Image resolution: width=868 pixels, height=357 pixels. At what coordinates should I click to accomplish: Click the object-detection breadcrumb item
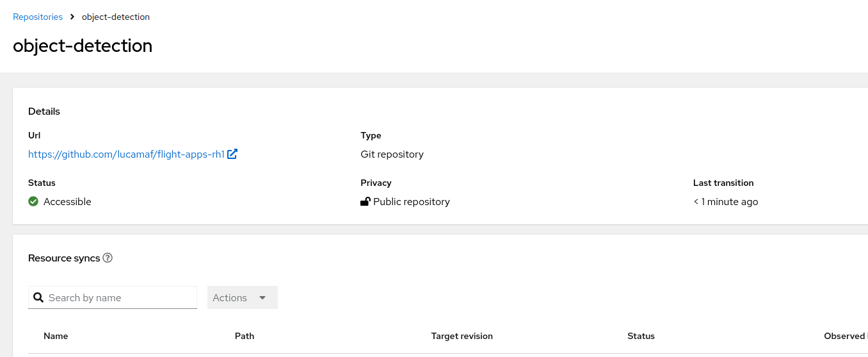pyautogui.click(x=116, y=17)
